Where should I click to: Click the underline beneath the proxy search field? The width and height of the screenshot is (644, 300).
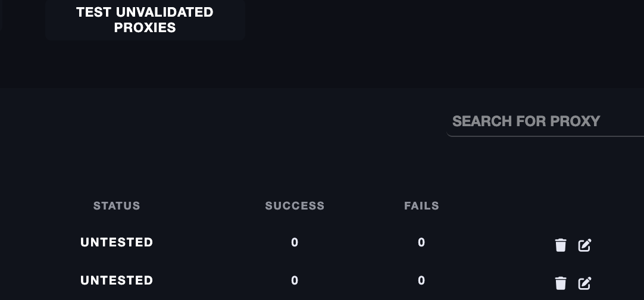[545, 136]
